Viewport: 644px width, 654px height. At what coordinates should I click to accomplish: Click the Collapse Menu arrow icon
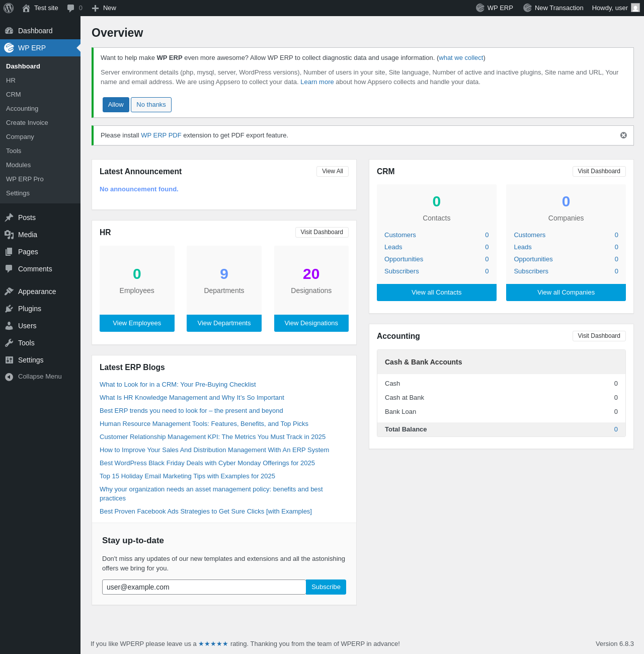click(x=9, y=377)
